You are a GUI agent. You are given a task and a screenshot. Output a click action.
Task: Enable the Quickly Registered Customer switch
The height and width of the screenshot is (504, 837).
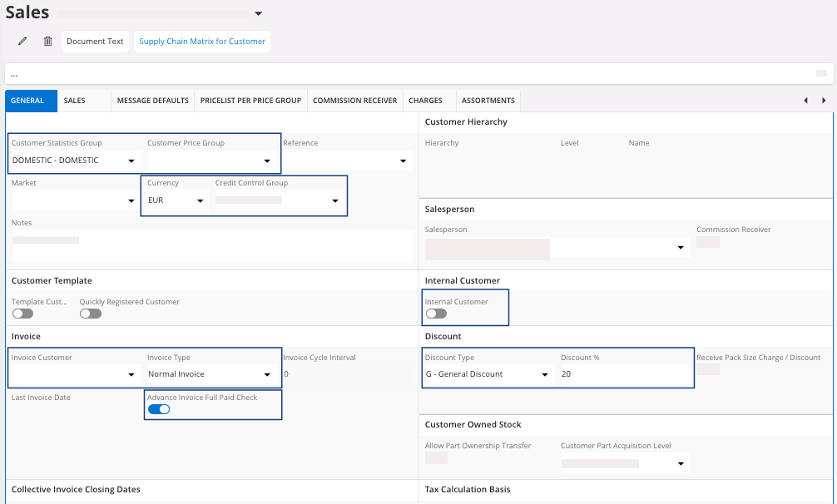pos(90,314)
